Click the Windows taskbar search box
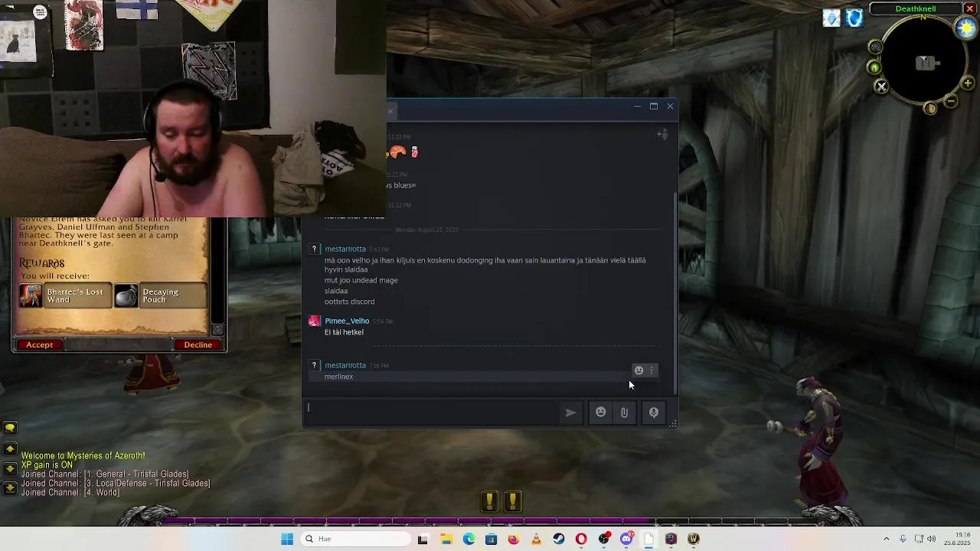This screenshot has height=551, width=980. (356, 539)
